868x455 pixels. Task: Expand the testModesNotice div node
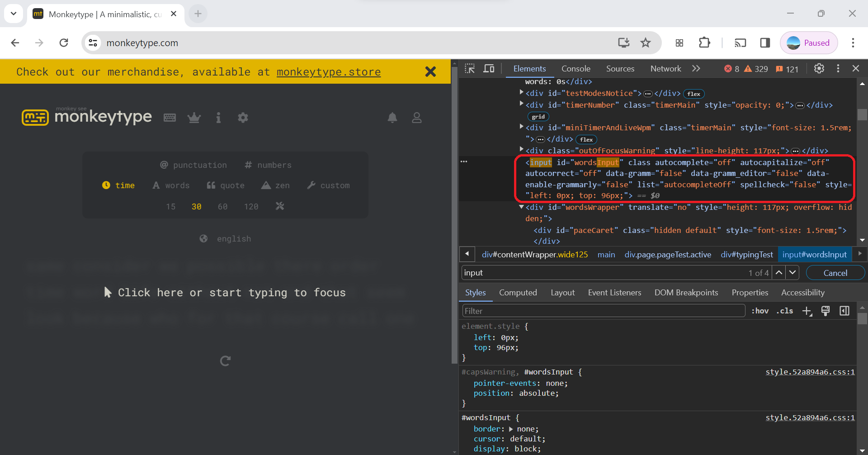point(521,92)
